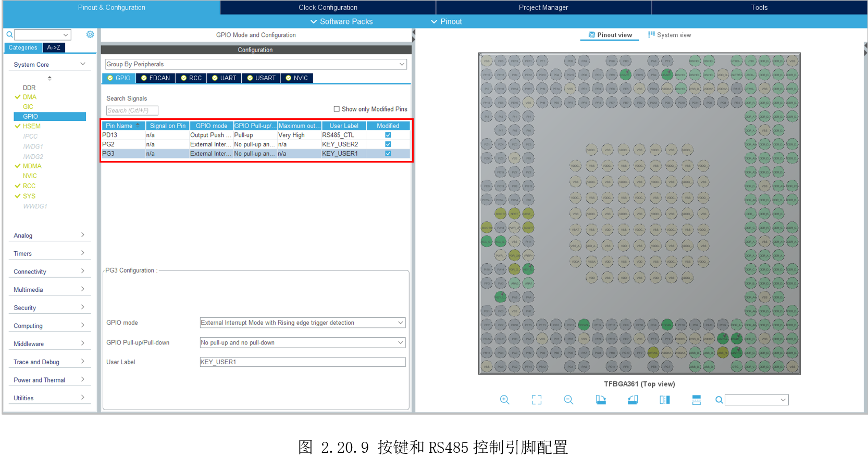Flip the pinout view vertically

(x=697, y=400)
